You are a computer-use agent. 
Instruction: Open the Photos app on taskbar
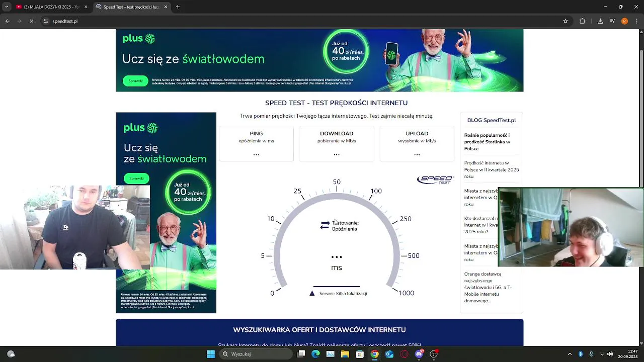330,354
